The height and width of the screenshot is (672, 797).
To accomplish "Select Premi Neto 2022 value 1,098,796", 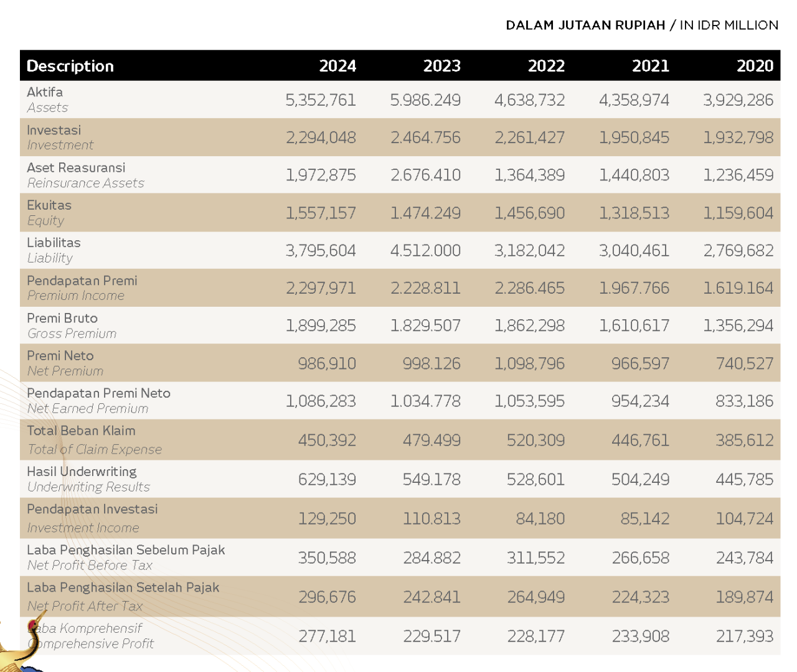I will [529, 363].
